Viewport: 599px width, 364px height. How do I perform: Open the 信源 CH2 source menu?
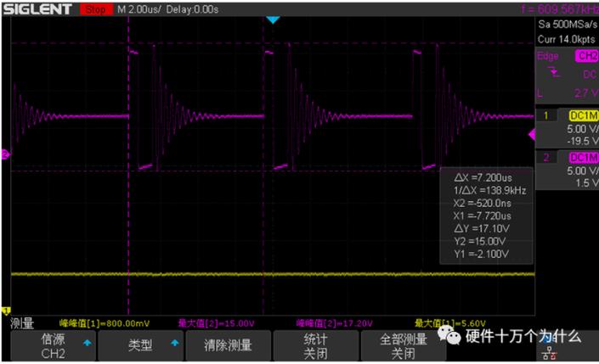[53, 345]
